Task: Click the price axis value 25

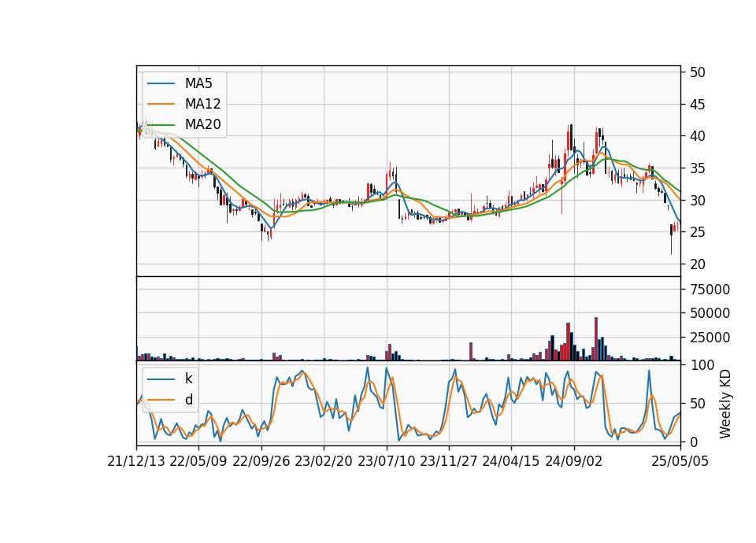Action: click(697, 232)
